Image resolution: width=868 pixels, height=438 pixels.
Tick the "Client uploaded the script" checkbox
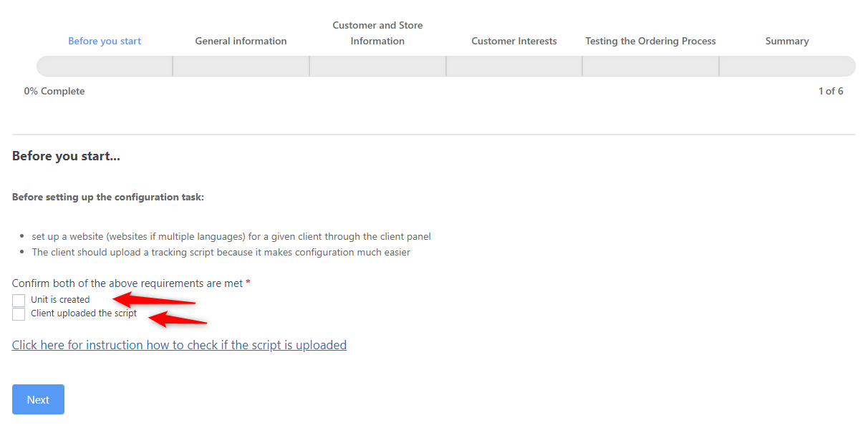point(19,314)
